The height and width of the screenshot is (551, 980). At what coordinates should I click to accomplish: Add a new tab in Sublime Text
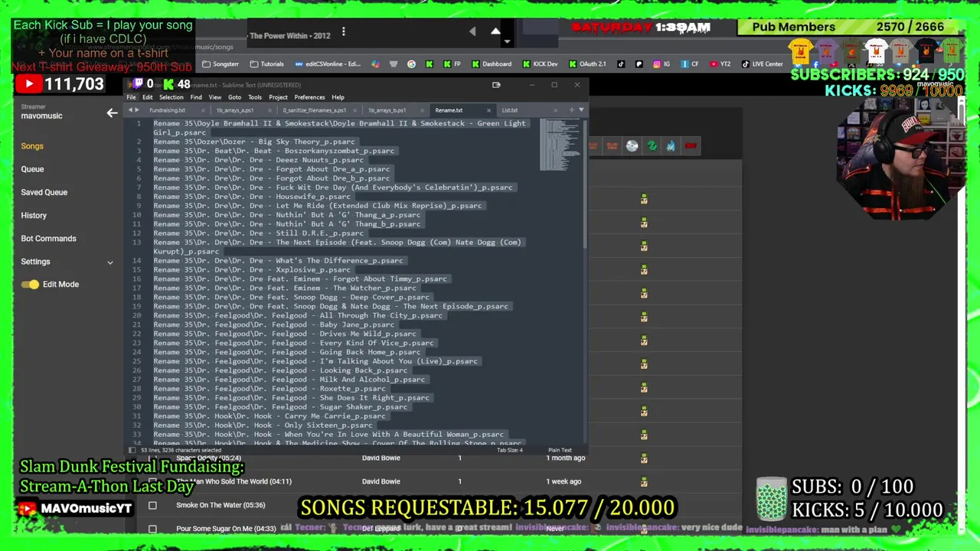tap(571, 110)
